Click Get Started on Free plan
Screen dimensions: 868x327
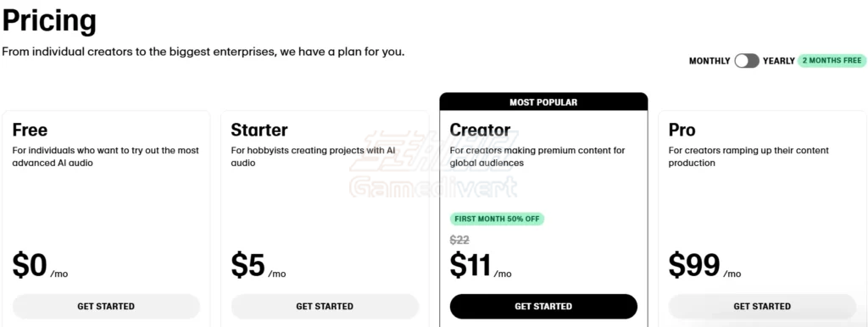[106, 306]
